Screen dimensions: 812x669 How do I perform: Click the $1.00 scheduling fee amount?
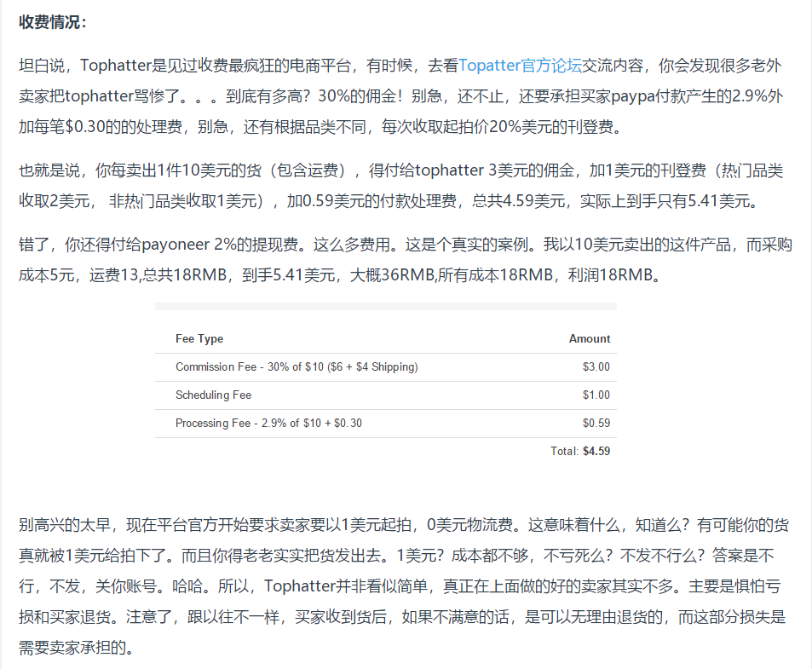596,395
